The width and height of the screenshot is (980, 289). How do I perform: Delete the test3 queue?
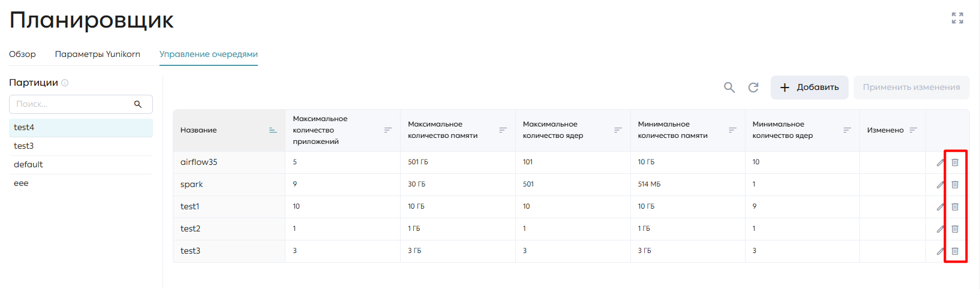[x=955, y=251]
